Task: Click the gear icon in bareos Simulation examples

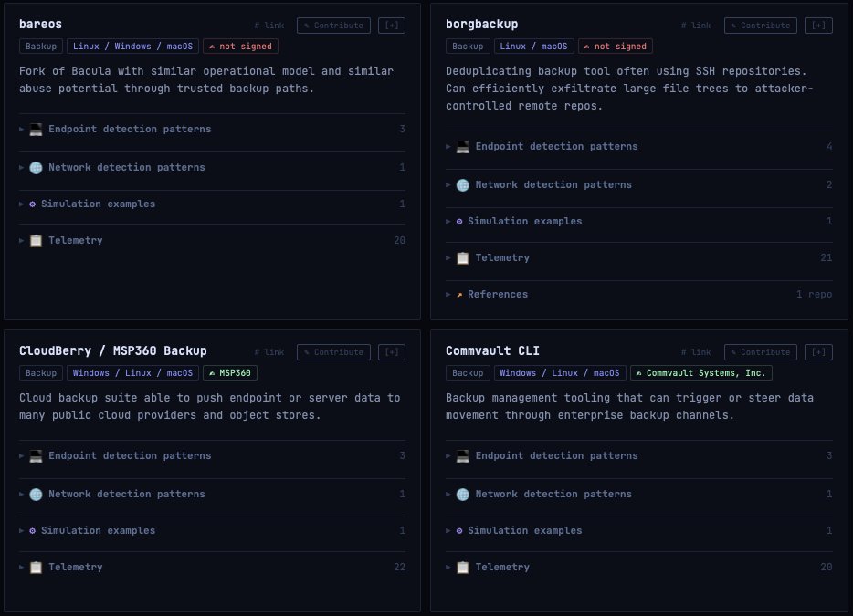Action: (32, 204)
